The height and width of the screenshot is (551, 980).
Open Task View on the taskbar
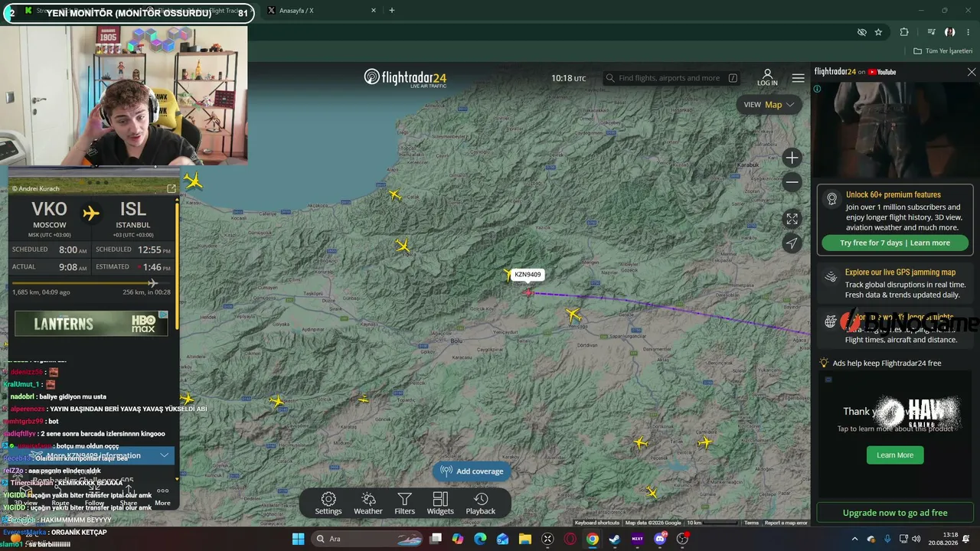436,539
